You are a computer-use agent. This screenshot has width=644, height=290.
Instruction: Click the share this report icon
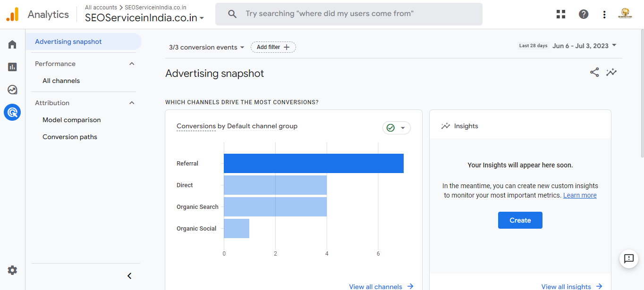[x=594, y=72]
